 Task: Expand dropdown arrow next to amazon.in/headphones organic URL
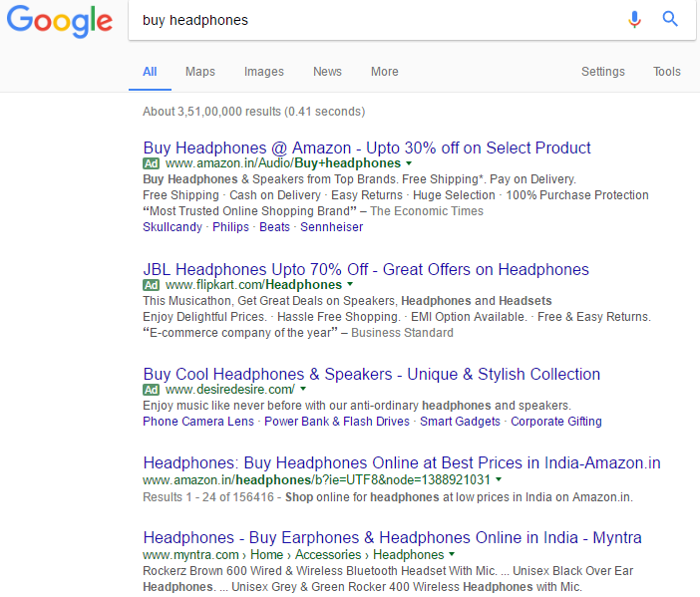pos(499,479)
